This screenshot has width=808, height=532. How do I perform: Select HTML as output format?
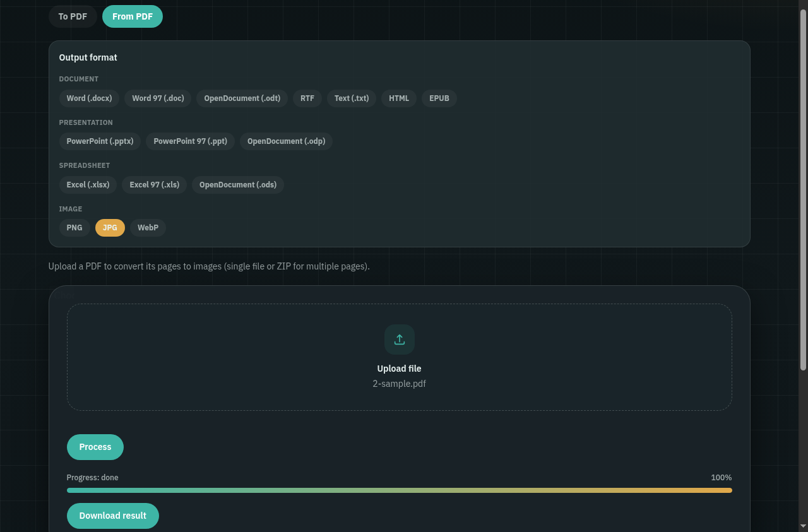point(399,98)
